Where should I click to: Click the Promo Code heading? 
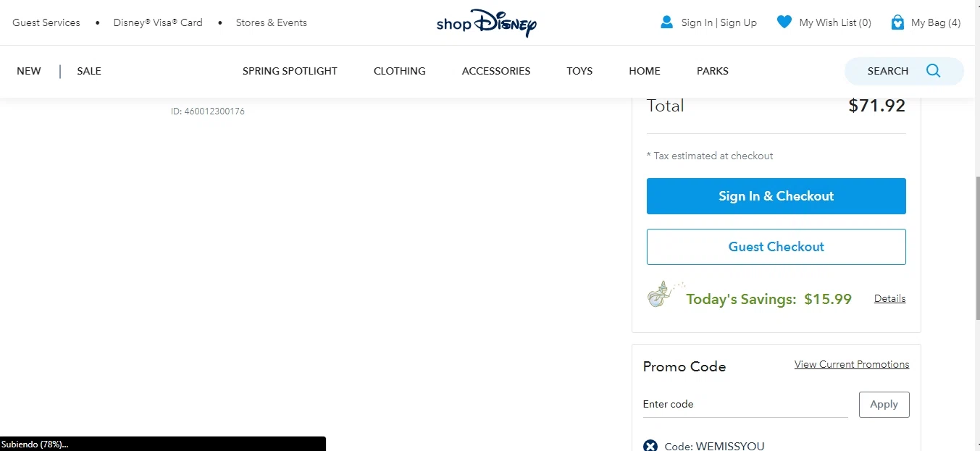[x=684, y=366]
